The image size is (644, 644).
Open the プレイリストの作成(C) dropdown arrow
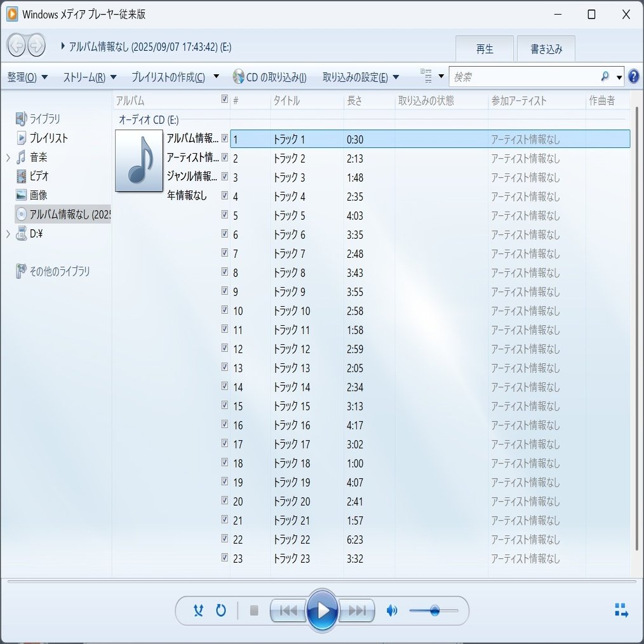pos(217,76)
